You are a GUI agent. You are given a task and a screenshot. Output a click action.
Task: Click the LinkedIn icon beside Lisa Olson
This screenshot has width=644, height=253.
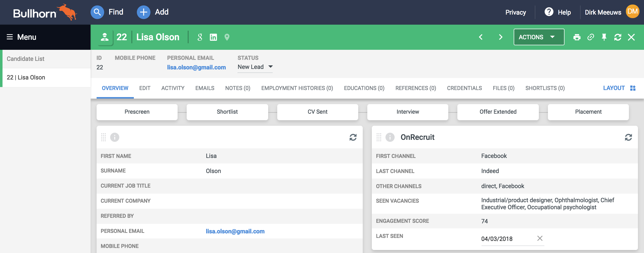[x=213, y=37]
